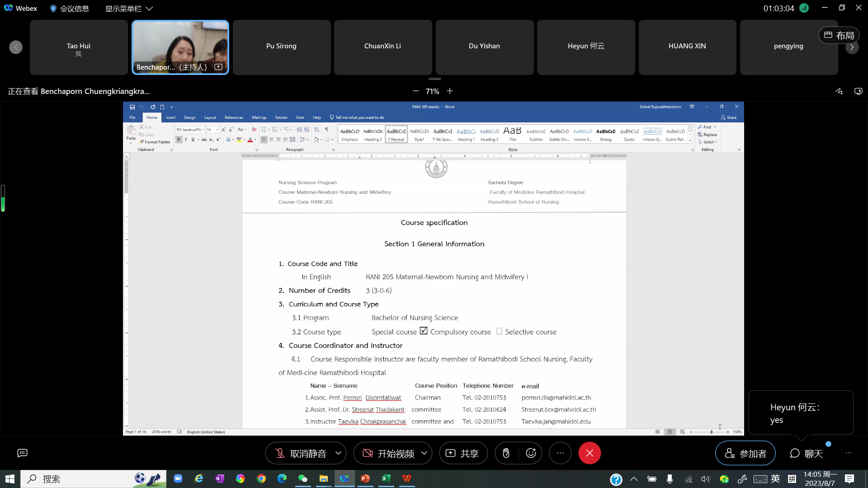The width and height of the screenshot is (868, 488).
Task: Open the 参加者 participants panel
Action: [x=745, y=453]
